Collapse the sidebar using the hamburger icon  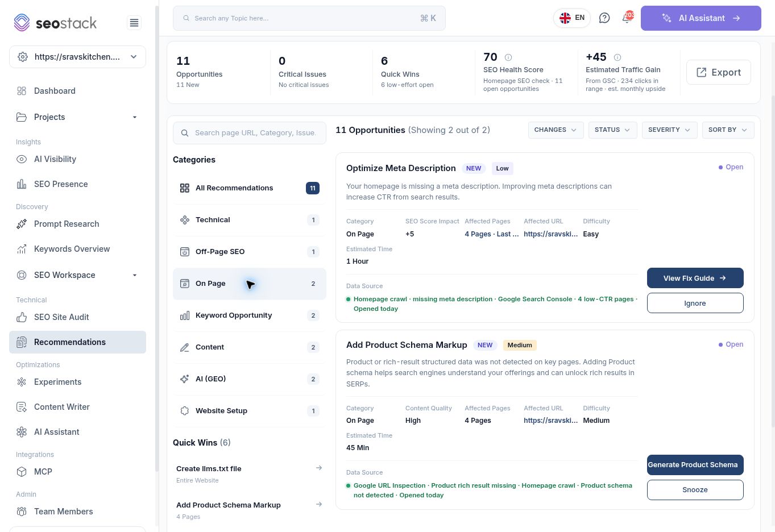[x=134, y=23]
